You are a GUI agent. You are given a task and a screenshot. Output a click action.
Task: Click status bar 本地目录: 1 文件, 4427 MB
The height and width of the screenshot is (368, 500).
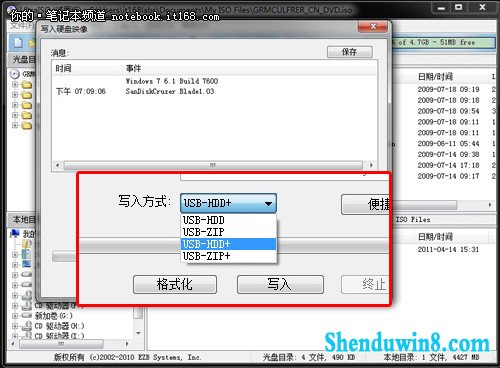[431, 357]
